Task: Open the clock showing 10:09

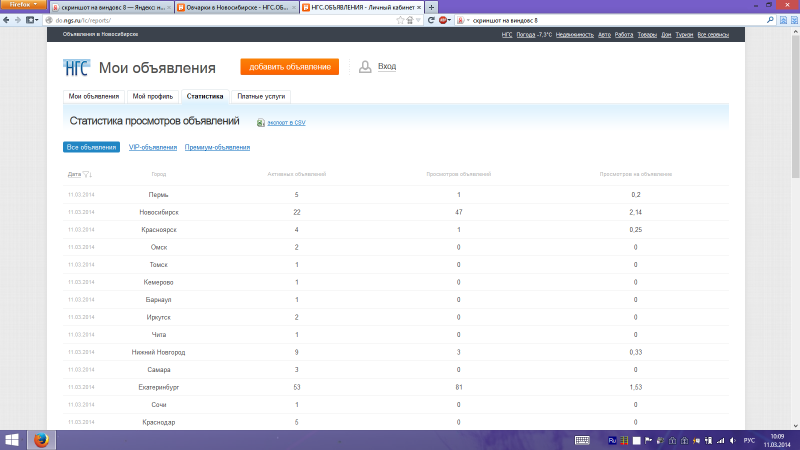Action: pos(777,440)
